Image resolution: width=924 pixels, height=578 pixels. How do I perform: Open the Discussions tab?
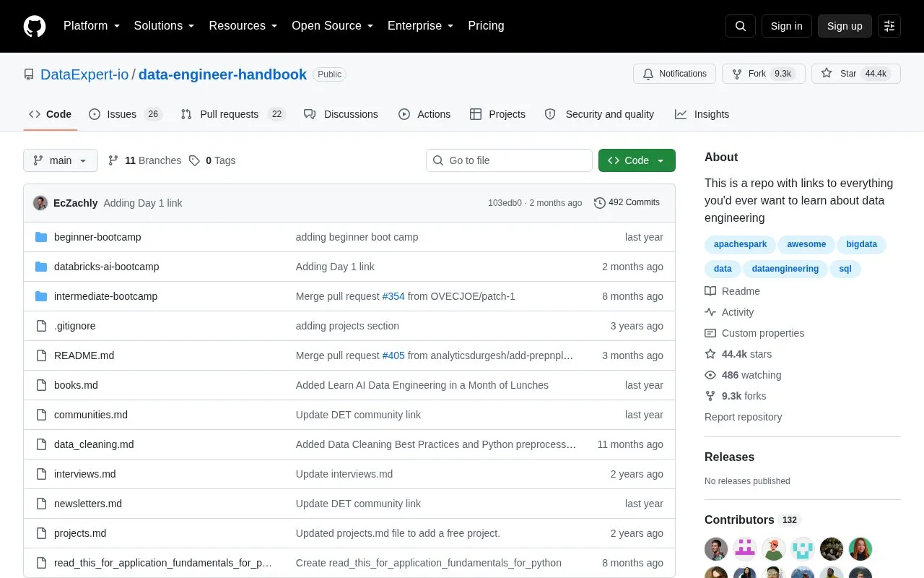[341, 114]
